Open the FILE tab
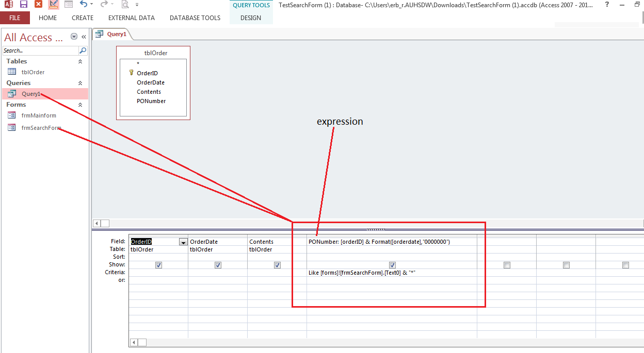The width and height of the screenshot is (644, 353). pyautogui.click(x=15, y=18)
